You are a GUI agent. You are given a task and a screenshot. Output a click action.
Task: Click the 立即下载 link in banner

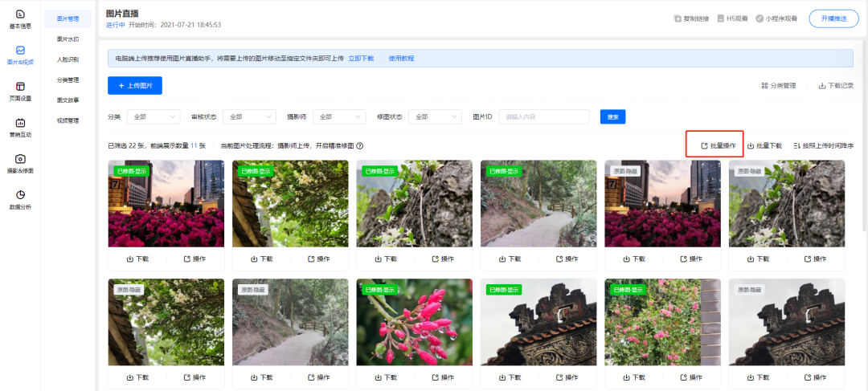click(361, 59)
